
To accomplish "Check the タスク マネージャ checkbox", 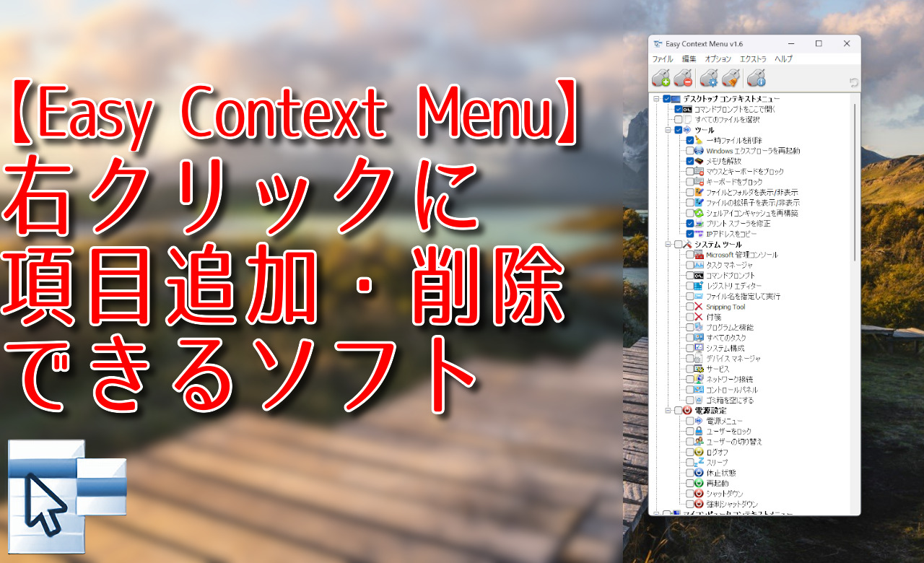I will [x=690, y=265].
